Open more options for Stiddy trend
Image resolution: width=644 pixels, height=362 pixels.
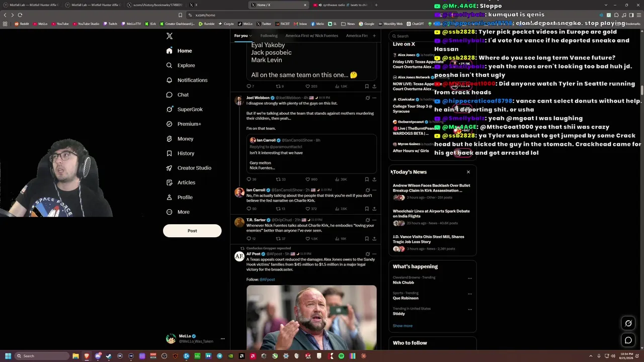[x=470, y=309]
